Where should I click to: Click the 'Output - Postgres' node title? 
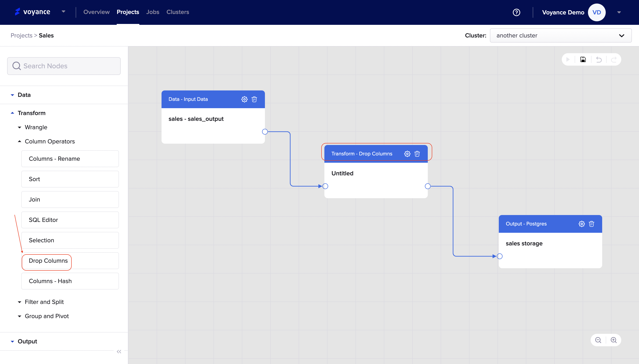tap(526, 224)
